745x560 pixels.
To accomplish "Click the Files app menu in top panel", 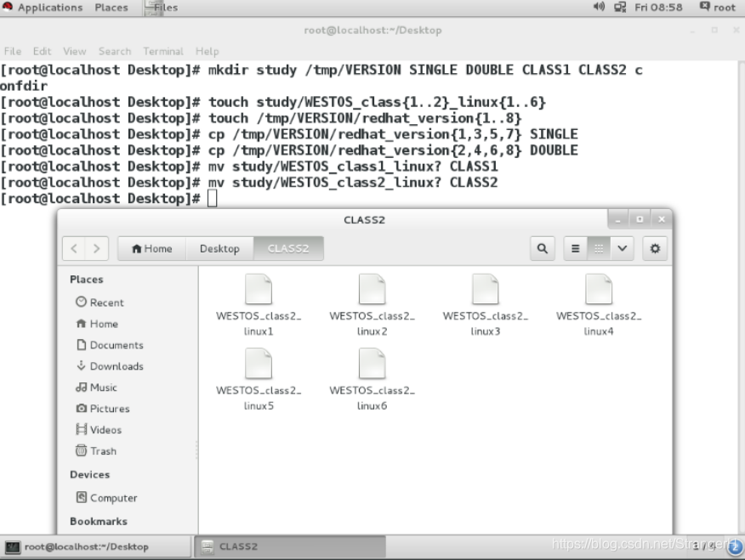I will click(x=162, y=8).
